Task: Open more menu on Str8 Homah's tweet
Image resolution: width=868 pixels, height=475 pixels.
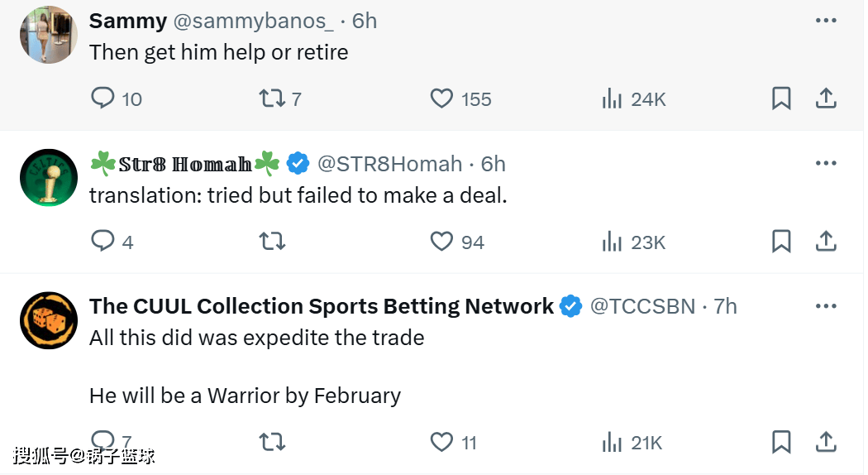Action: pyautogui.click(x=826, y=164)
